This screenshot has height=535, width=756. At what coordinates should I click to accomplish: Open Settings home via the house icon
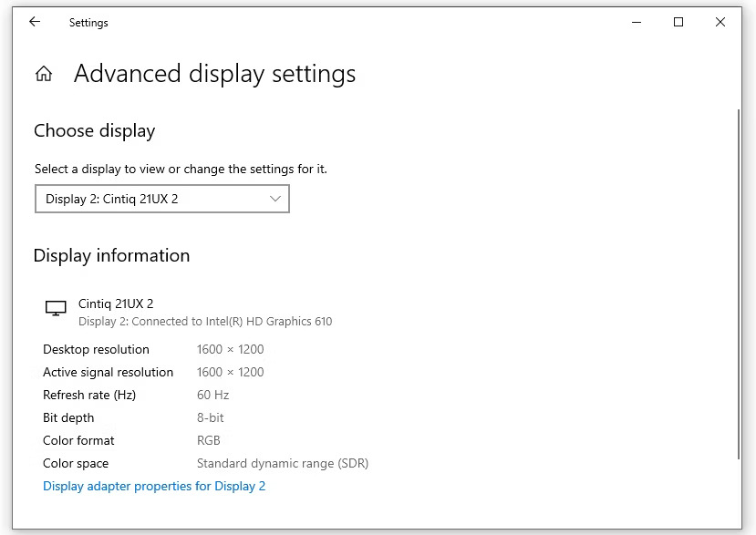(x=44, y=74)
